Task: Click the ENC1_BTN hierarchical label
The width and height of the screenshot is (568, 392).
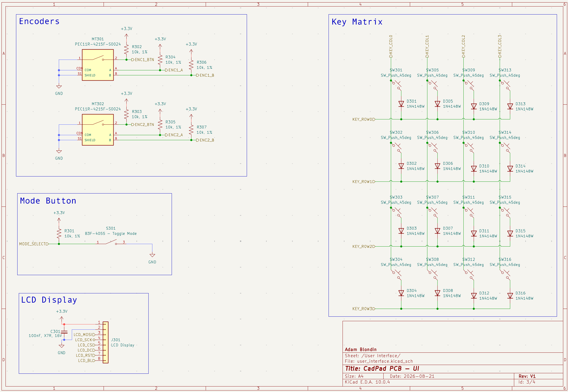Action: tap(143, 60)
